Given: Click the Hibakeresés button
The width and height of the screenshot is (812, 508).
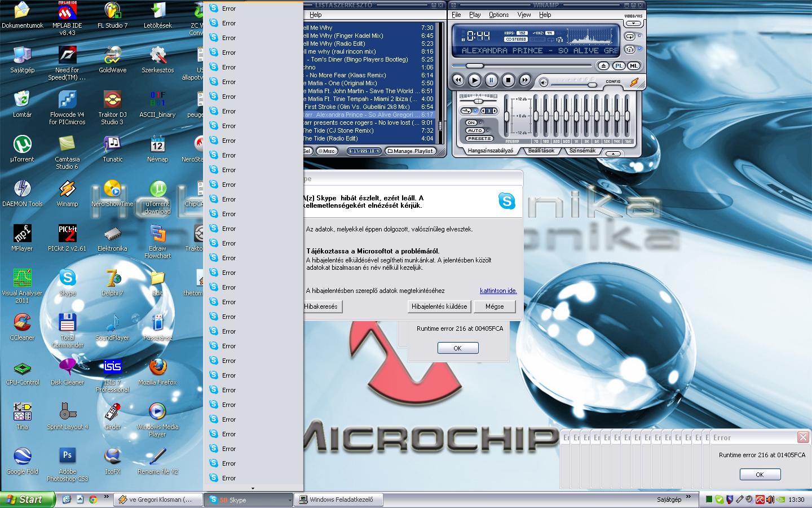Looking at the screenshot, I should click(x=321, y=306).
